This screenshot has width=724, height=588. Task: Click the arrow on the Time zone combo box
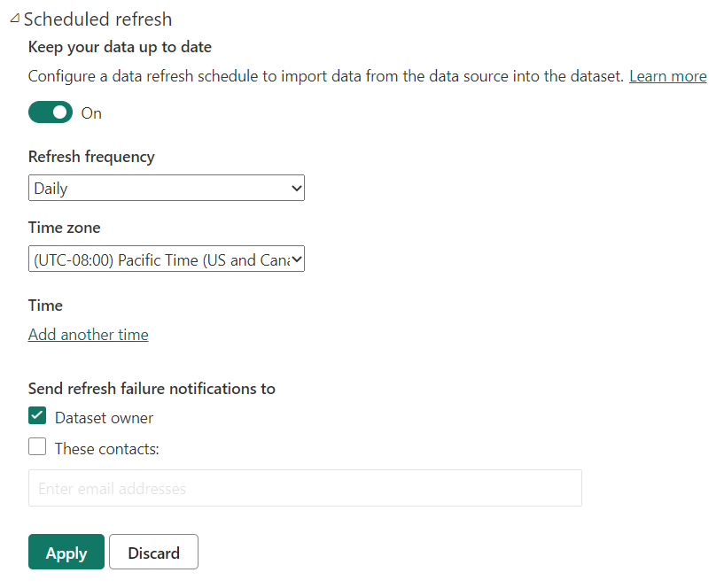pyautogui.click(x=296, y=259)
